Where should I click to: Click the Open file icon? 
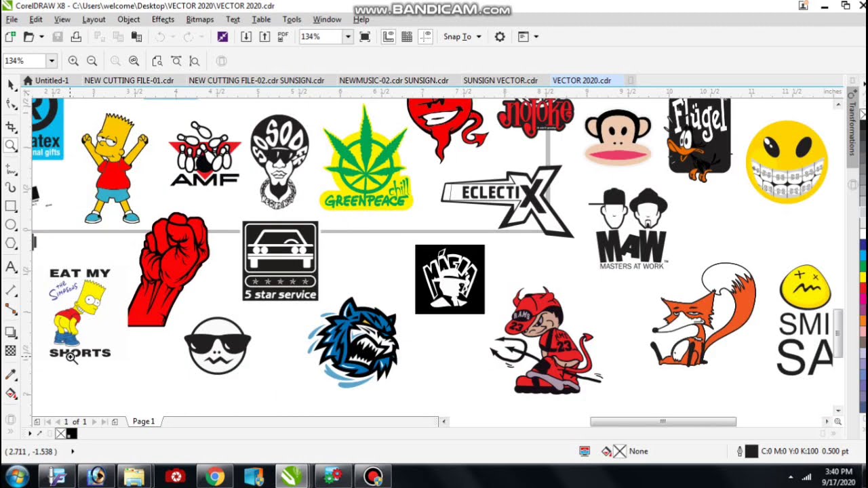pyautogui.click(x=28, y=37)
